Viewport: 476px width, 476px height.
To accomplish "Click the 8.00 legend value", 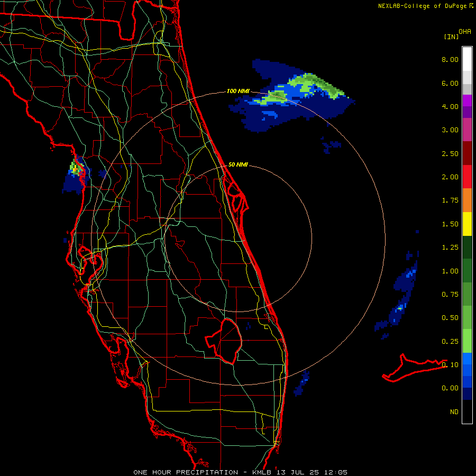I will (x=450, y=59).
